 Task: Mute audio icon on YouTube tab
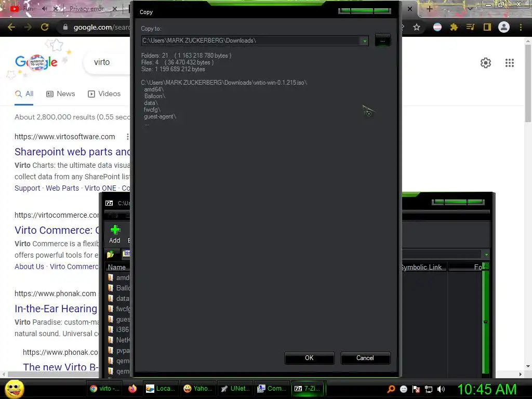(x=45, y=9)
